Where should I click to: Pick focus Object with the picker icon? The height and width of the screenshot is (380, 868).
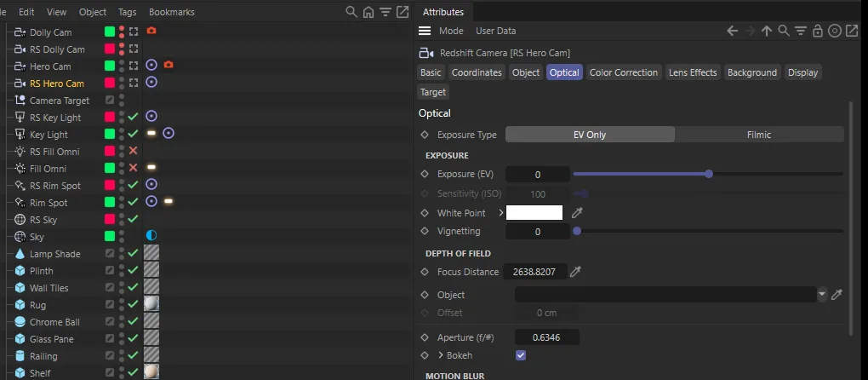click(x=837, y=295)
